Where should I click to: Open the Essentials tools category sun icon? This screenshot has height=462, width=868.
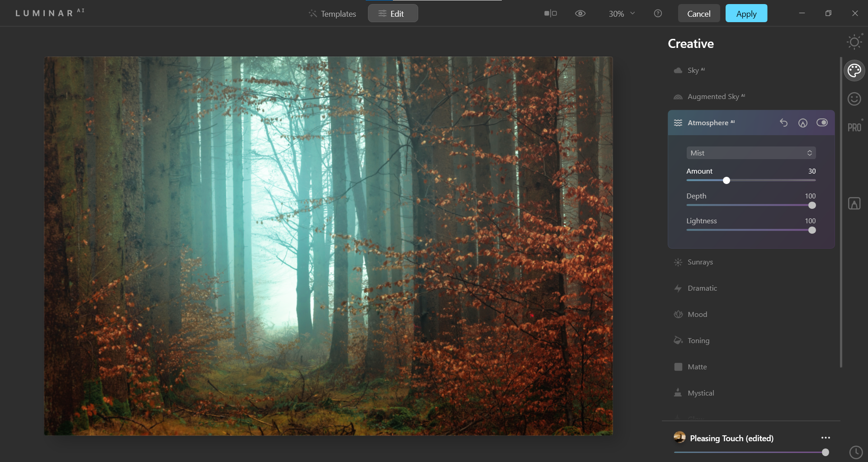(854, 42)
